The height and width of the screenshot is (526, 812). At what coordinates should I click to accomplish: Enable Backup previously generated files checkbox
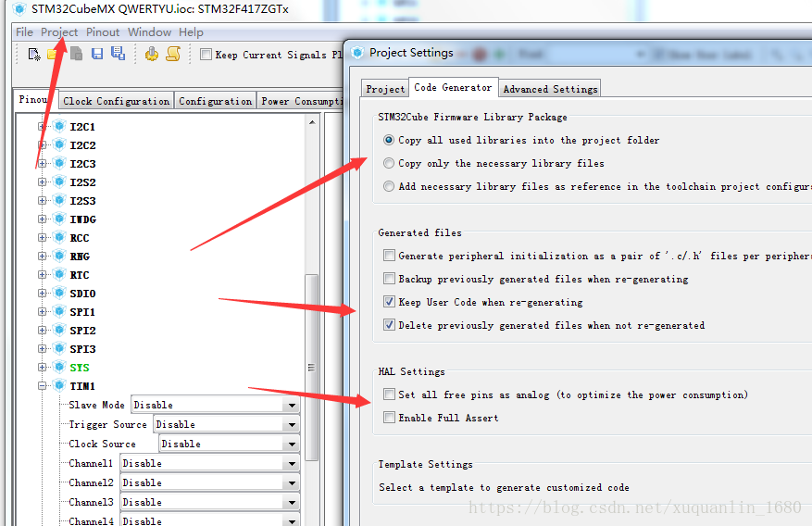389,279
